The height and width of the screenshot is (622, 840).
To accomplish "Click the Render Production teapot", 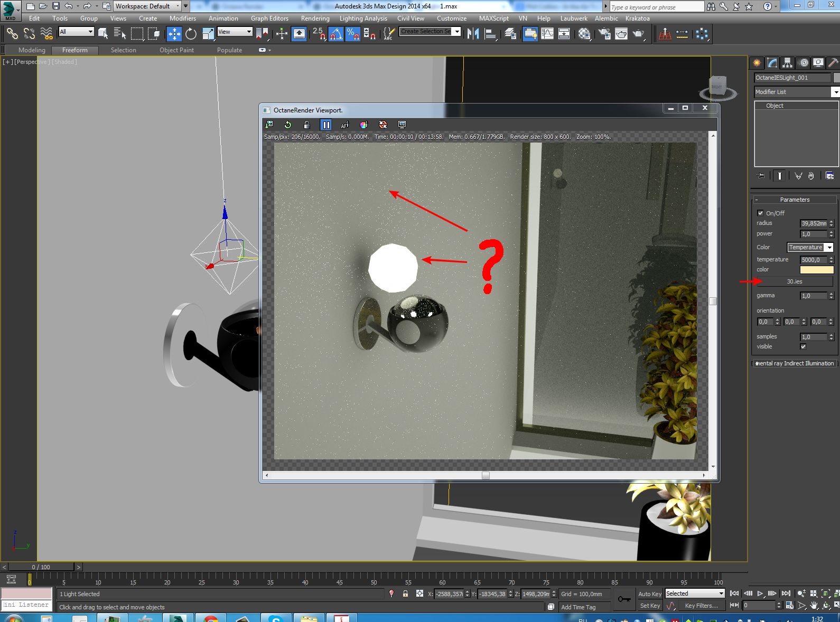I will point(639,34).
